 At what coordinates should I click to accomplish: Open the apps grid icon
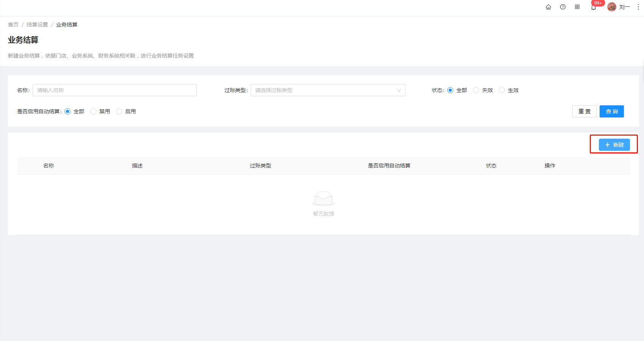(x=577, y=7)
